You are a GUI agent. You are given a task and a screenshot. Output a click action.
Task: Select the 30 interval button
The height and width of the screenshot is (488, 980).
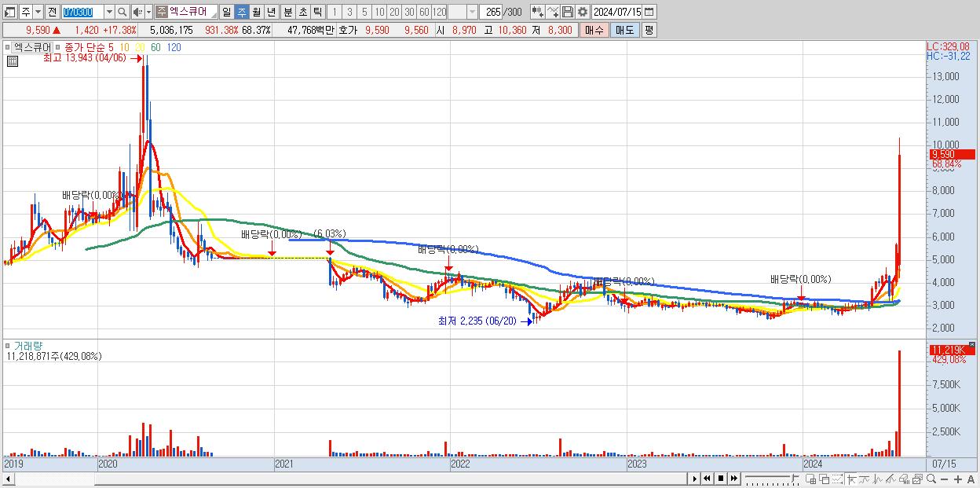409,12
